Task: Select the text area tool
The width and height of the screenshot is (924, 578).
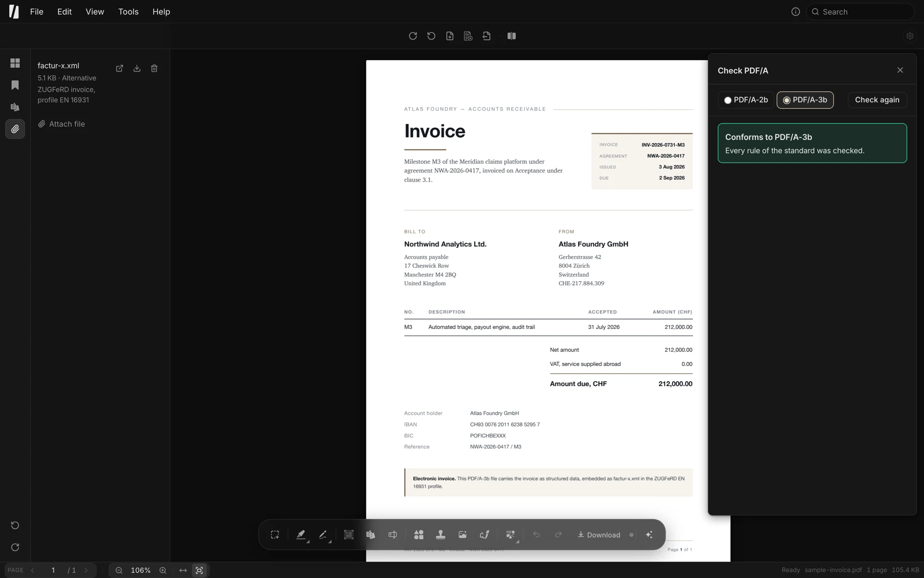Action: coord(349,535)
